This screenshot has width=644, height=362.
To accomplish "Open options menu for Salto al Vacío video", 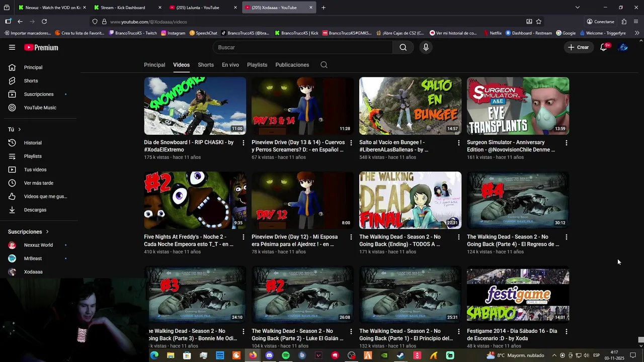I will (459, 143).
